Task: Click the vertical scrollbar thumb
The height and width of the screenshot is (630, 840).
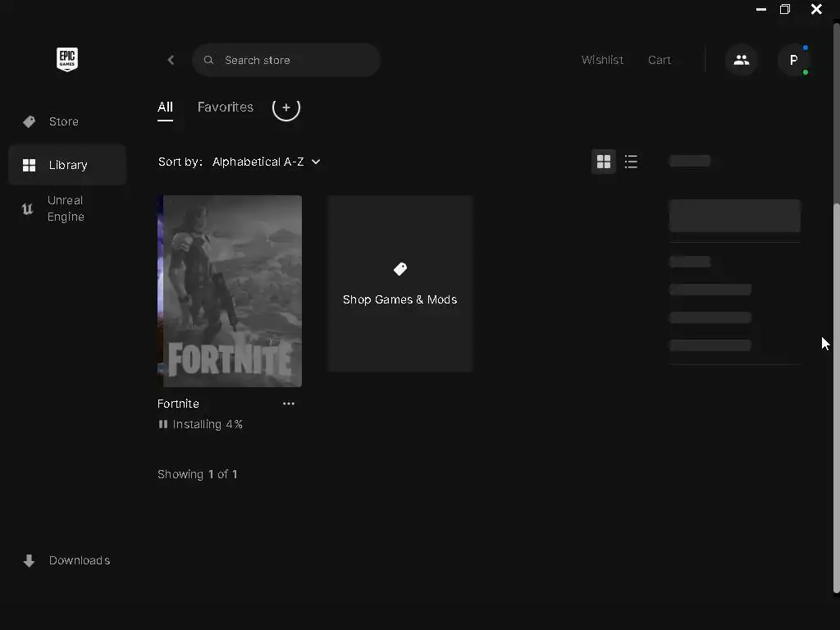Action: coord(836,398)
